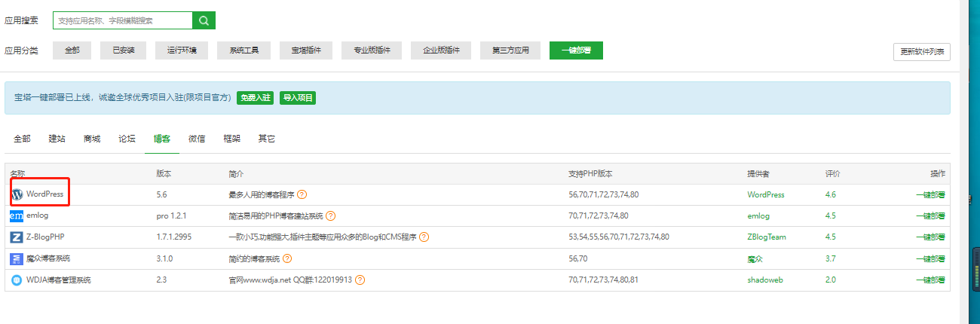This screenshot has height=324, width=980.
Task: Switch to the 其它 tab
Action: (x=266, y=139)
